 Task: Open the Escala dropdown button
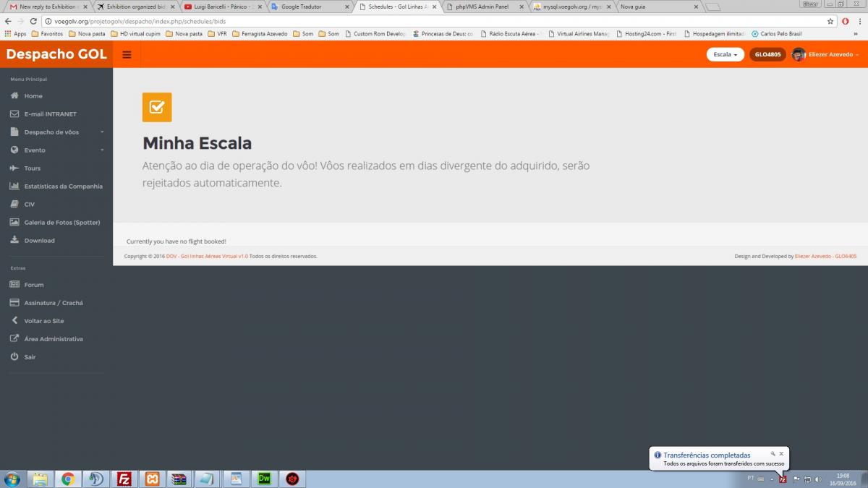click(726, 54)
